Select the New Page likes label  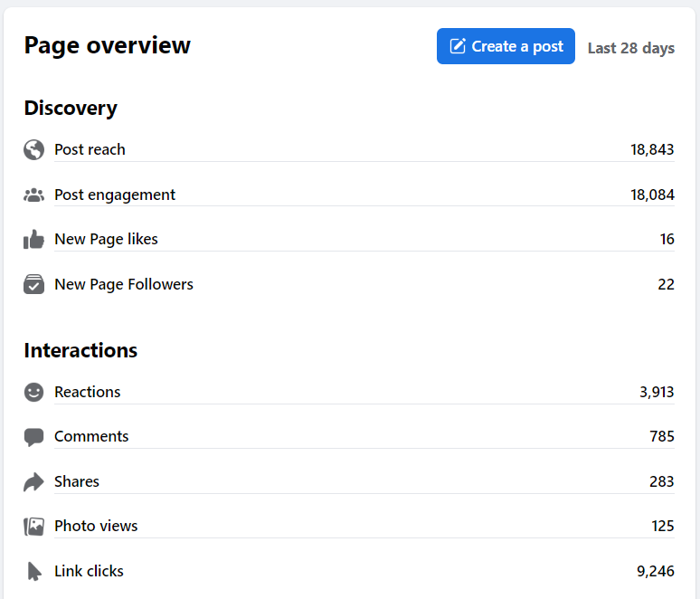(x=106, y=239)
